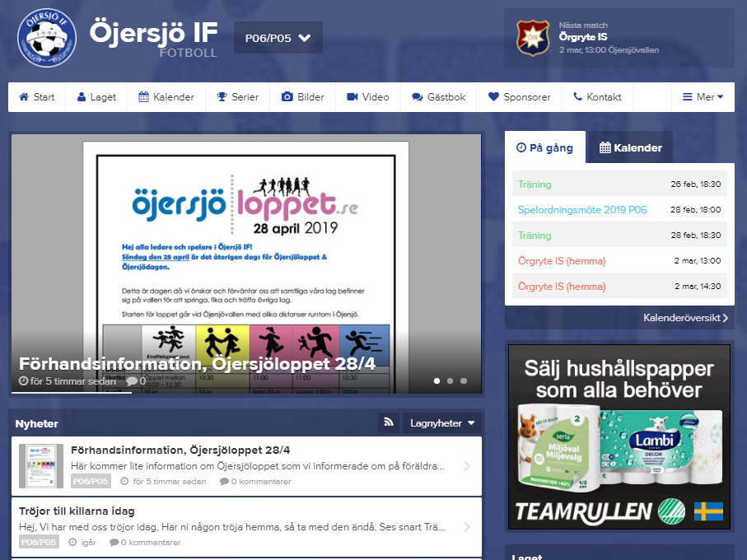
Task: Open Sponsorer via the heart icon
Action: (494, 97)
